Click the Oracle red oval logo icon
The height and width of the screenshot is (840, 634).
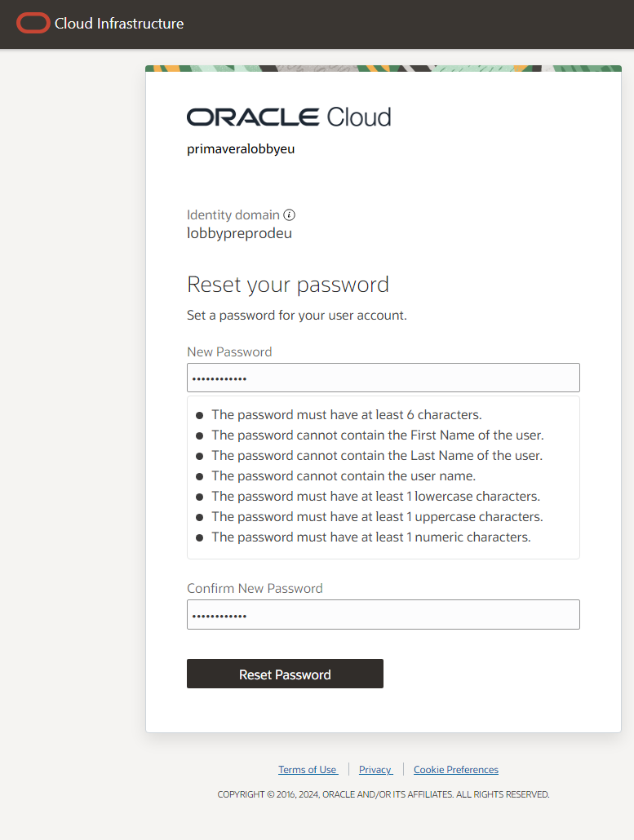(x=33, y=24)
